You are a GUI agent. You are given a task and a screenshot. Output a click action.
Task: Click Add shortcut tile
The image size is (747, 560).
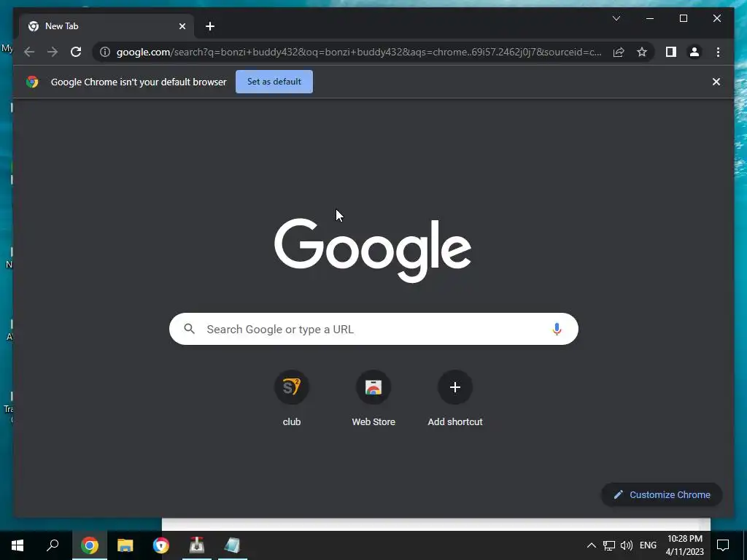click(455, 398)
